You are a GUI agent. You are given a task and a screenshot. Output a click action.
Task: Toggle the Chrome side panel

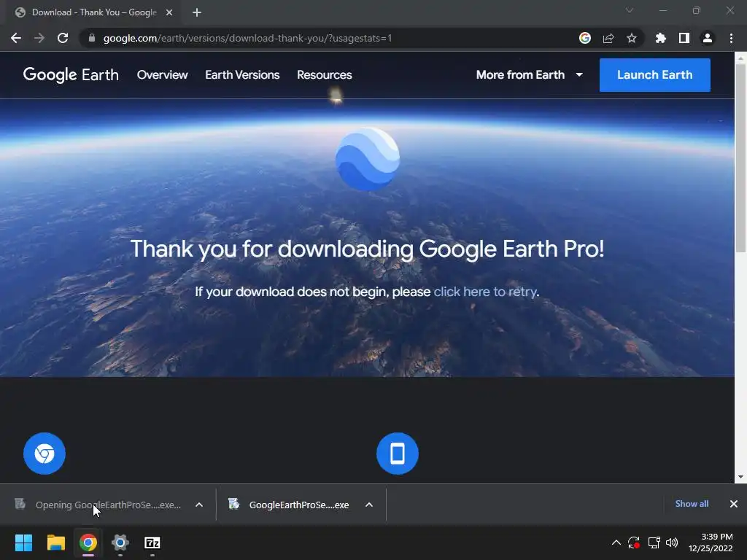click(x=684, y=38)
